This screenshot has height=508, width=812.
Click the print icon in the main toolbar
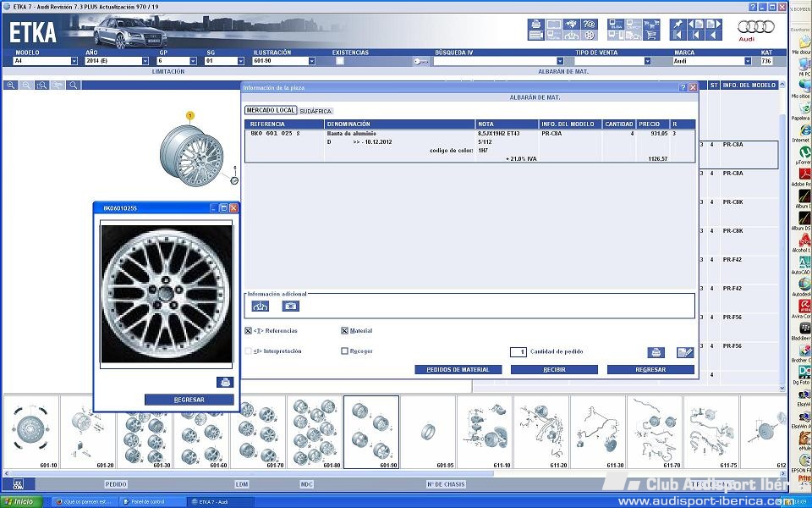(x=536, y=24)
